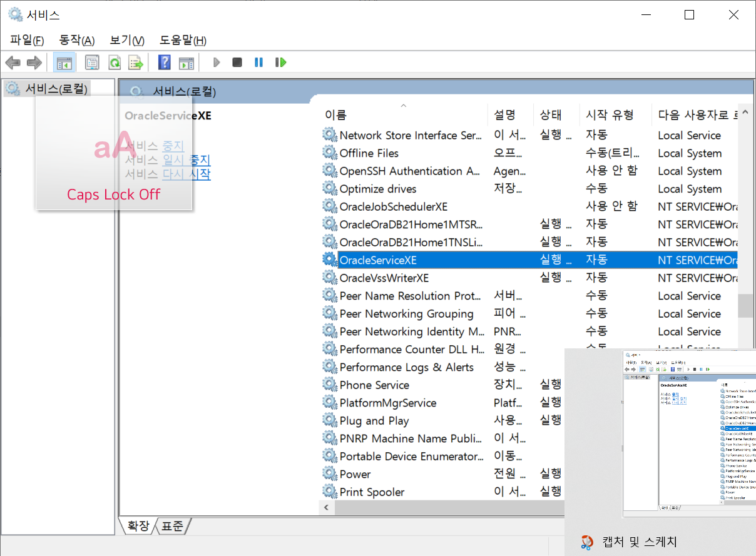Select the OpenSSH Authentication A... service name
Viewport: 756px width, 556px height.
410,171
